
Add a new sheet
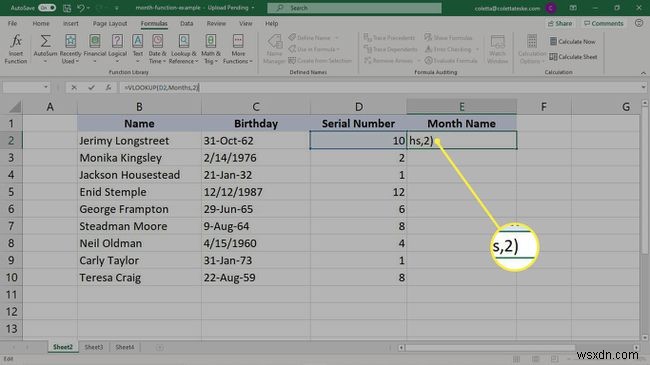click(x=160, y=347)
